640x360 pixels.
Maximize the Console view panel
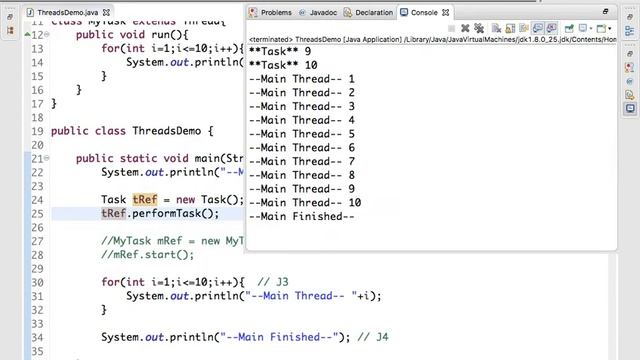(606, 12)
